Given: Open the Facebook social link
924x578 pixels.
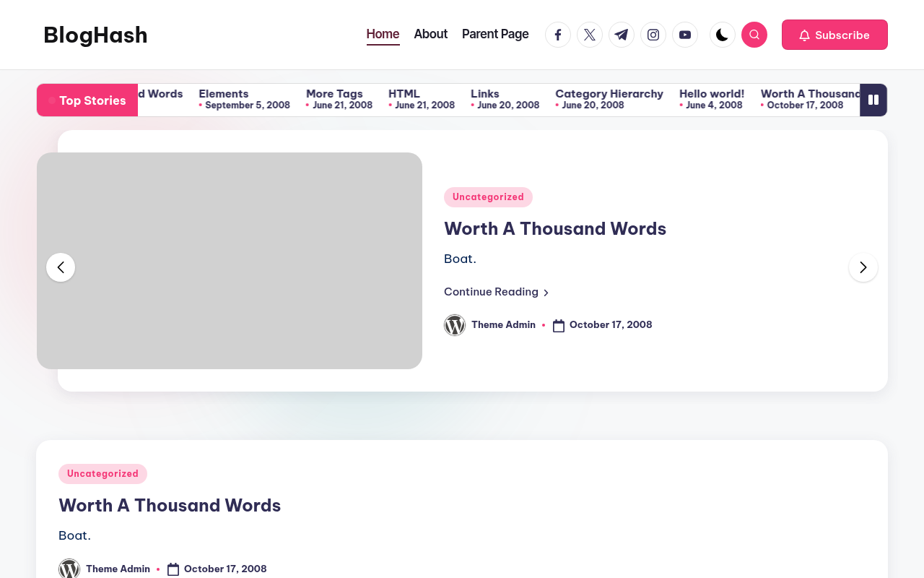Looking at the screenshot, I should (x=558, y=35).
